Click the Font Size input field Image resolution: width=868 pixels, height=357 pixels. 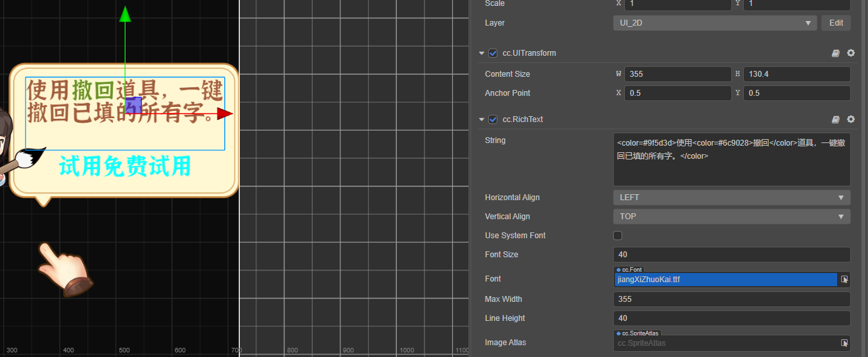pos(731,255)
